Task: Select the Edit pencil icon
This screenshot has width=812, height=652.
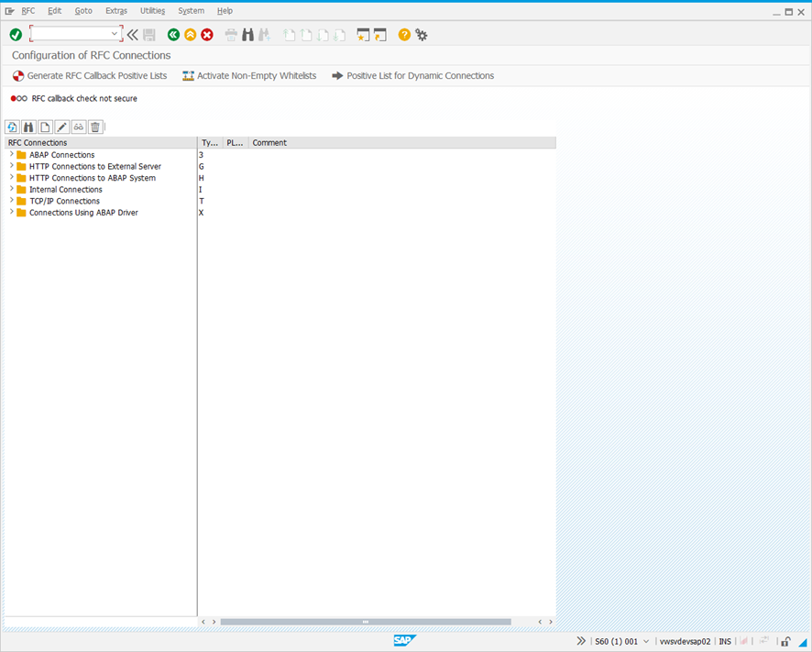Action: pos(60,127)
